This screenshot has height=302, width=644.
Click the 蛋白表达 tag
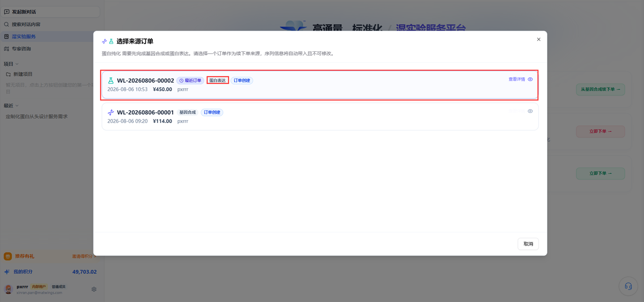(218, 80)
